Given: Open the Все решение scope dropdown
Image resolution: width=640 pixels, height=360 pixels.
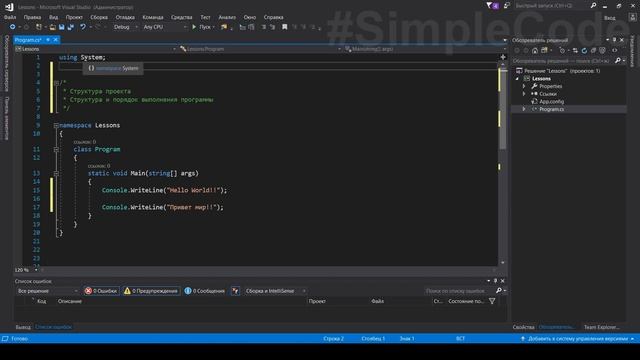Looking at the screenshot, I should (x=47, y=291).
